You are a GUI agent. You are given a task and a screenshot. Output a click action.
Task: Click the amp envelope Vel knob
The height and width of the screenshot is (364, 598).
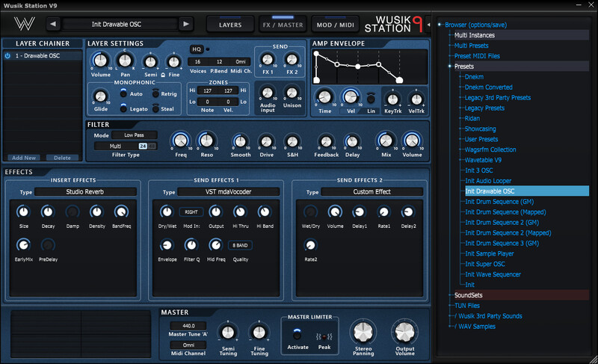[351, 97]
